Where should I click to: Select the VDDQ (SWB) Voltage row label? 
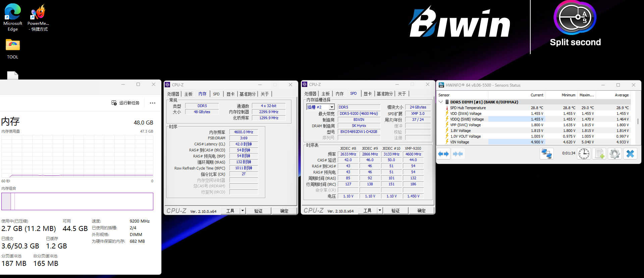coord(467,119)
